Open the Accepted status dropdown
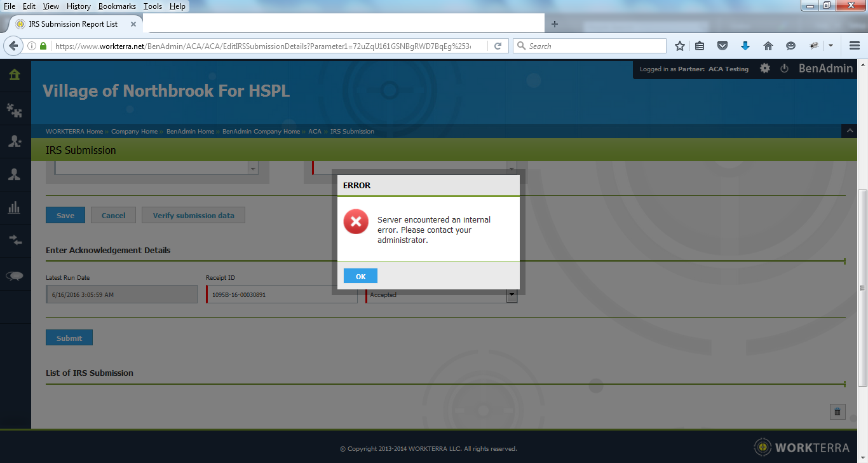The image size is (868, 463). click(x=512, y=294)
